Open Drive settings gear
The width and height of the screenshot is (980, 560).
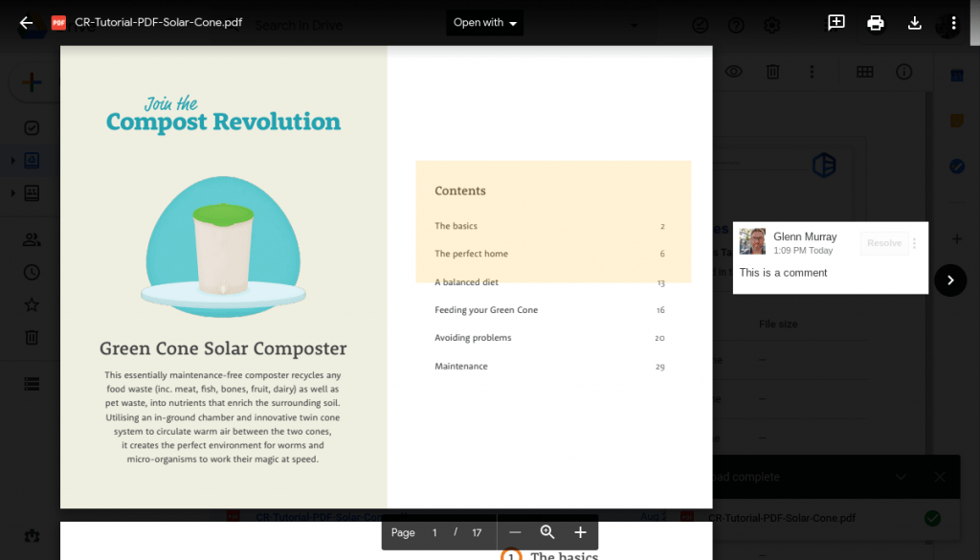[772, 25]
